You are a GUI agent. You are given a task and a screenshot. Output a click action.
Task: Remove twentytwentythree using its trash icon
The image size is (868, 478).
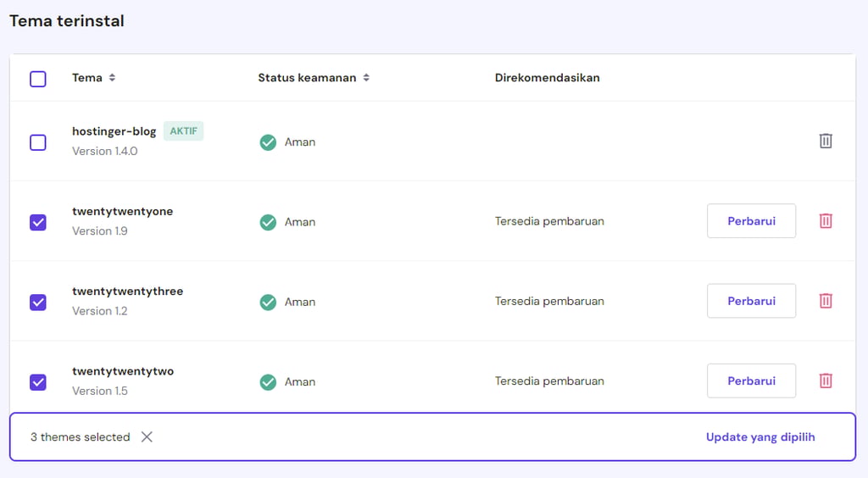point(826,301)
